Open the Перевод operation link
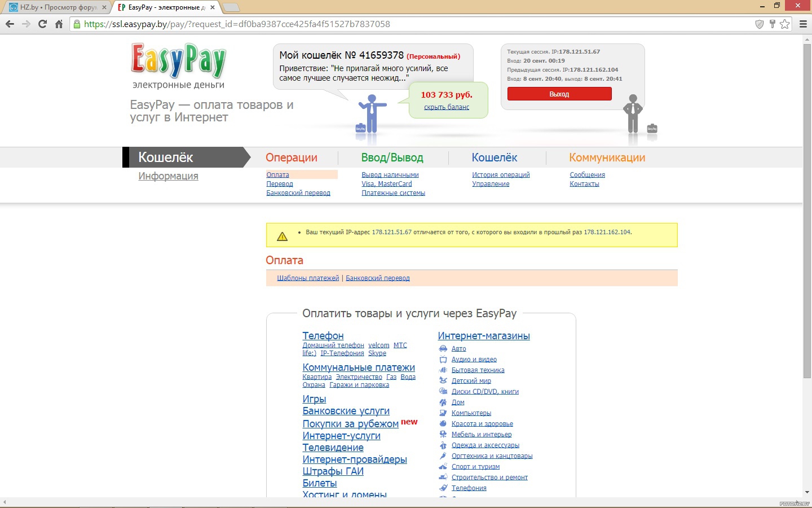Image resolution: width=812 pixels, height=508 pixels. pyautogui.click(x=280, y=184)
